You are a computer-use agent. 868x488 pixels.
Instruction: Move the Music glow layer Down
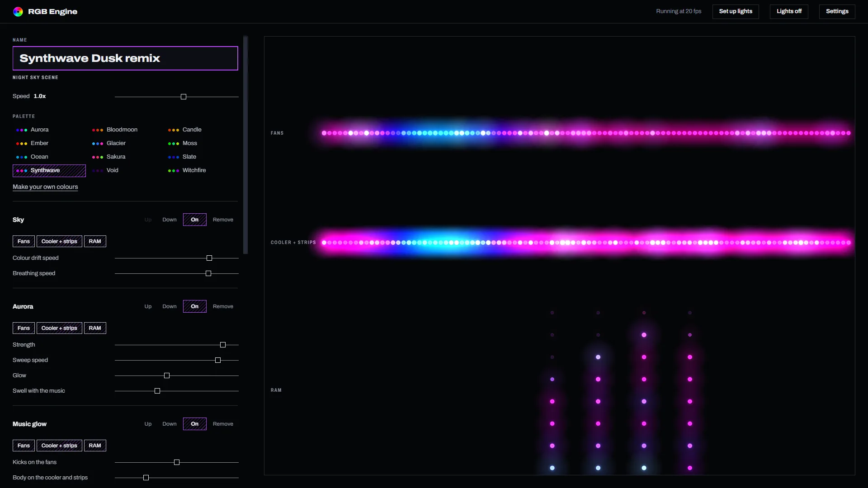[170, 424]
